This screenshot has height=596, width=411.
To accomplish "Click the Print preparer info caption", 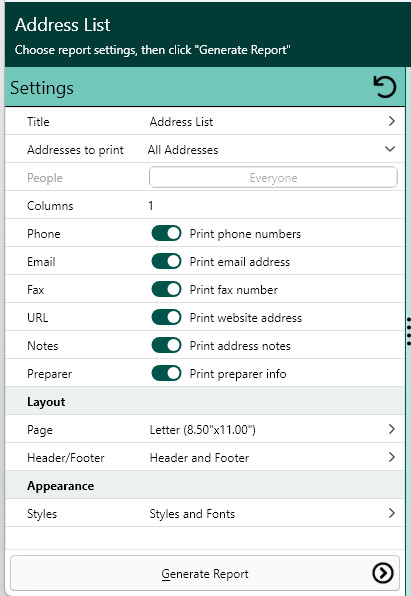I will [x=238, y=374].
